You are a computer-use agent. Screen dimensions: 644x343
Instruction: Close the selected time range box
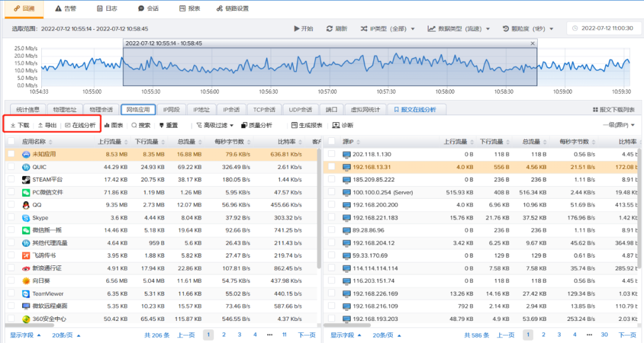[532, 43]
